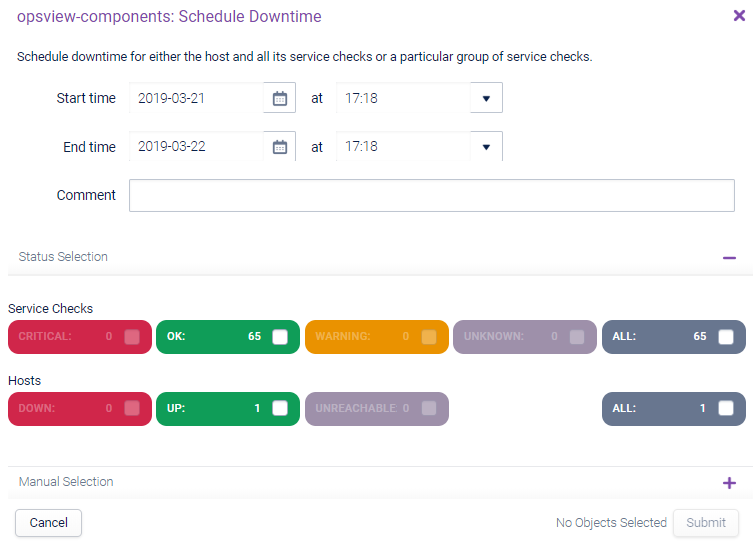Screen dimensions: 754x547
Task: Click the No Objects Selected text
Action: click(x=611, y=522)
